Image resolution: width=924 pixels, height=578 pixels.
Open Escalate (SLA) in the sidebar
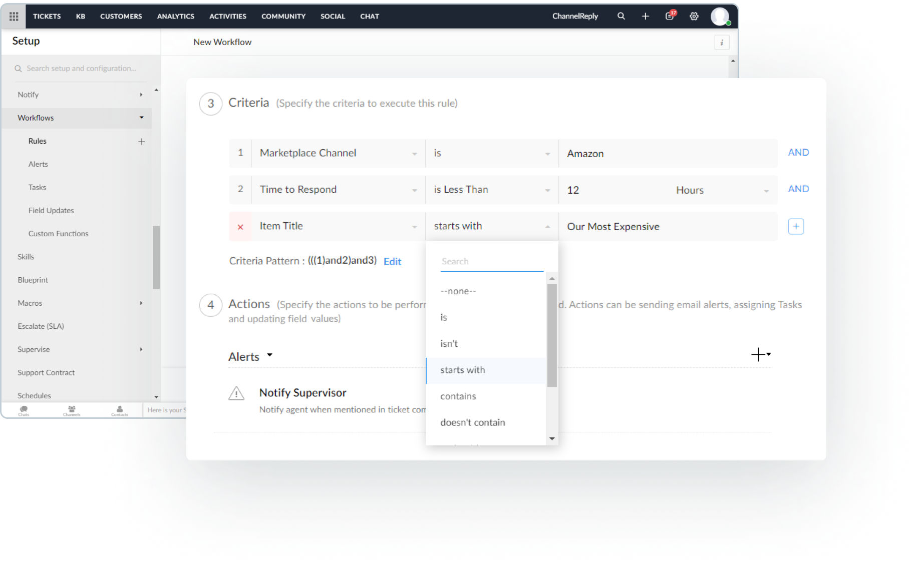[x=41, y=326]
